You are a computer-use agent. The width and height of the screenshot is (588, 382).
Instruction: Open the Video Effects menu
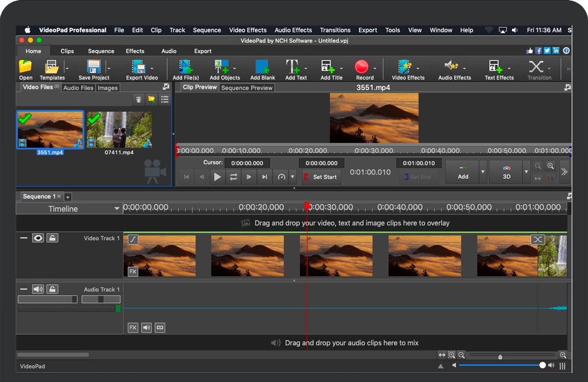pos(248,30)
